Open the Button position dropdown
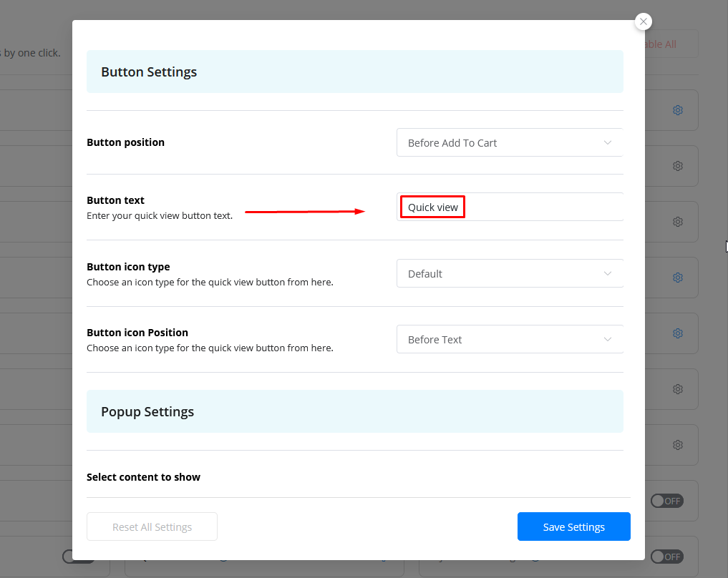The width and height of the screenshot is (728, 578). point(510,142)
